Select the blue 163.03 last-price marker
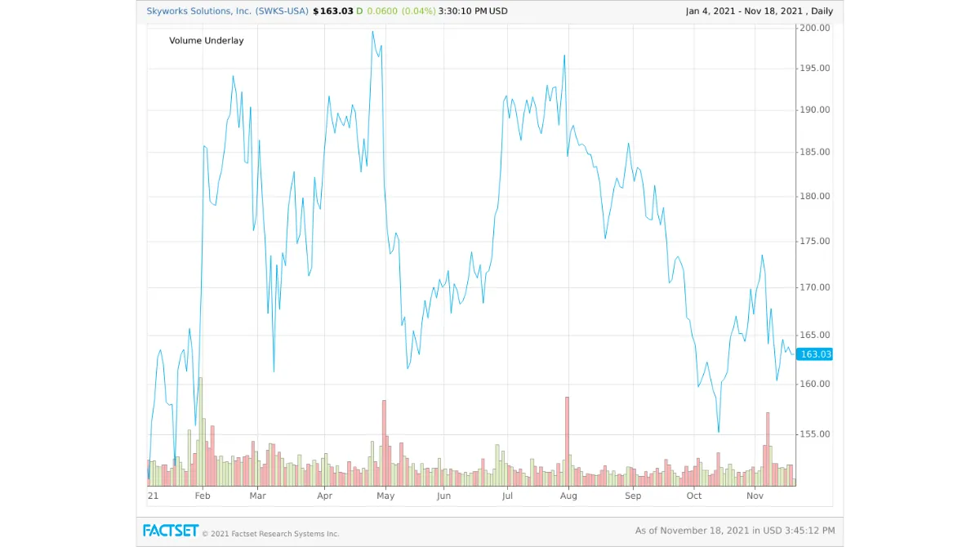Viewport: 980px width, 547px height. [813, 354]
